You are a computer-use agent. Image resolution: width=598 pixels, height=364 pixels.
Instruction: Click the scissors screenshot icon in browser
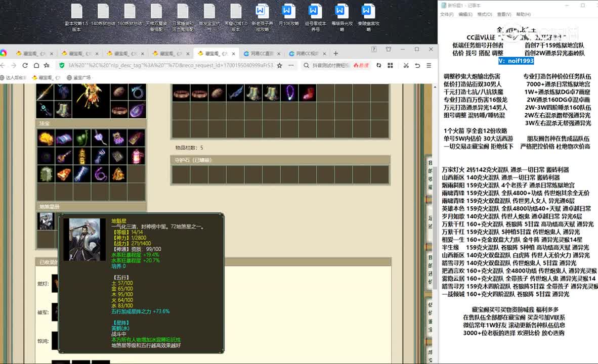click(x=406, y=66)
